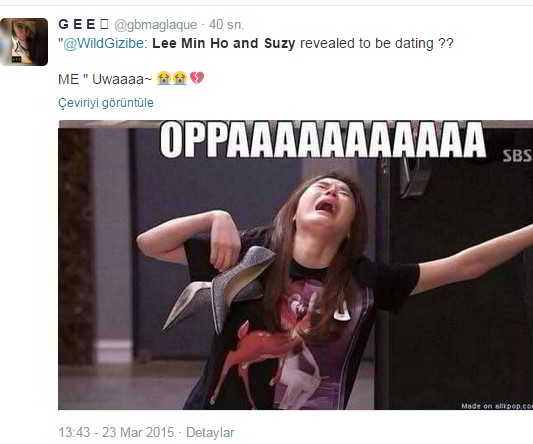Screen dimensions: 533x444
Task: Click the OPPAAAAAAAAAA meme caption
Action: tap(323, 140)
